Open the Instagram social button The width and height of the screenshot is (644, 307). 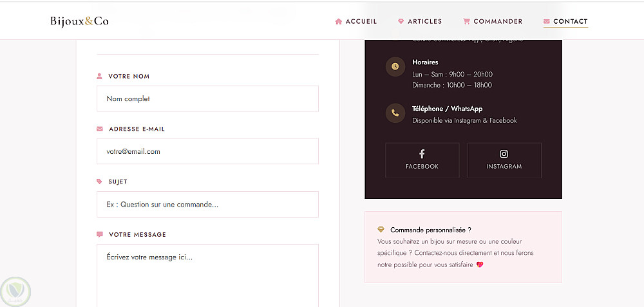pos(504,160)
